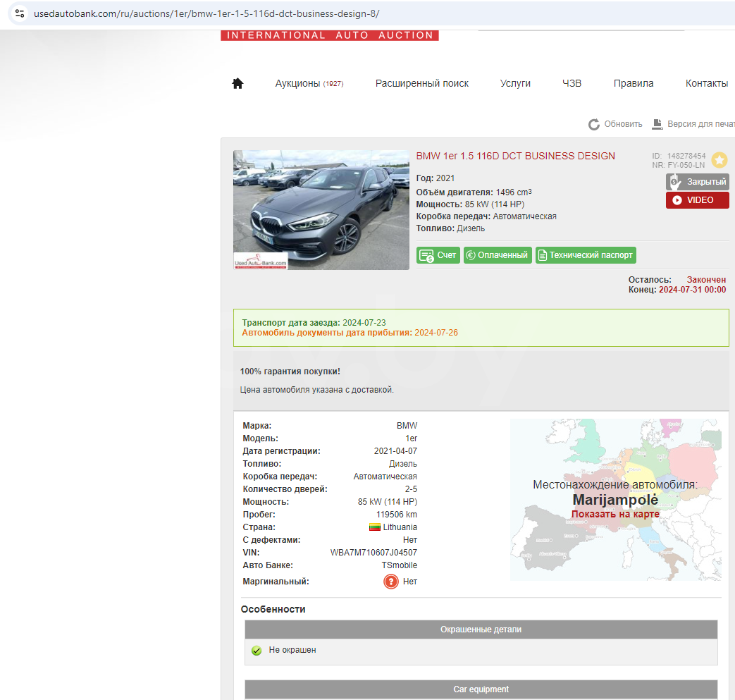Click the site info icon in address bar

pyautogui.click(x=20, y=13)
